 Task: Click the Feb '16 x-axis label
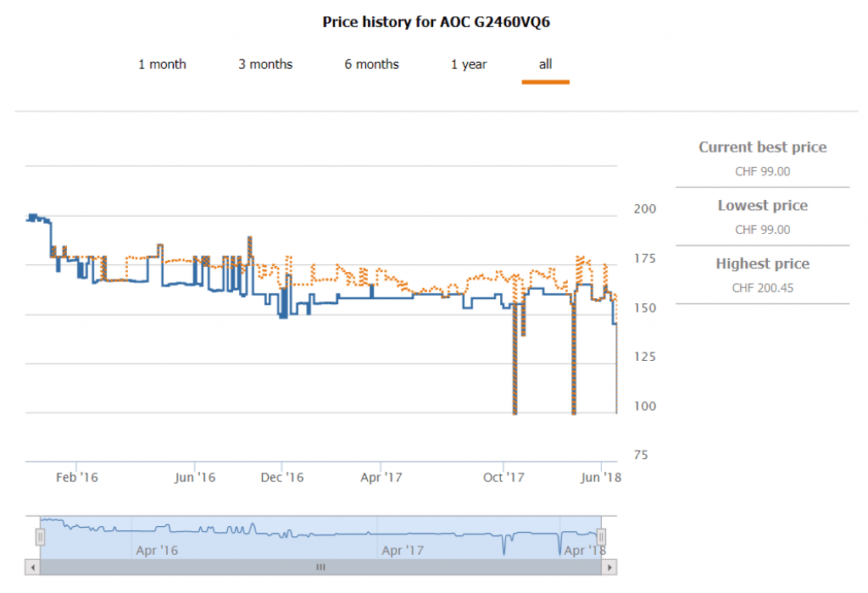pyautogui.click(x=77, y=478)
